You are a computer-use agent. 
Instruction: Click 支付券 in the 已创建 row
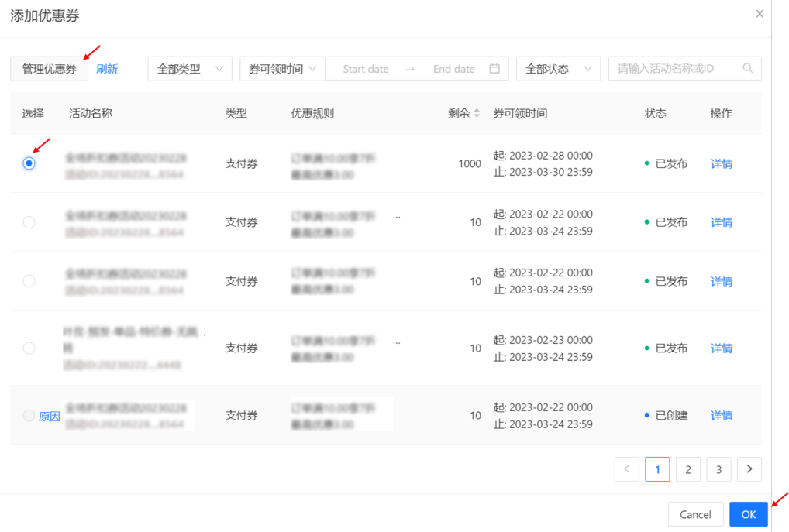pyautogui.click(x=242, y=415)
